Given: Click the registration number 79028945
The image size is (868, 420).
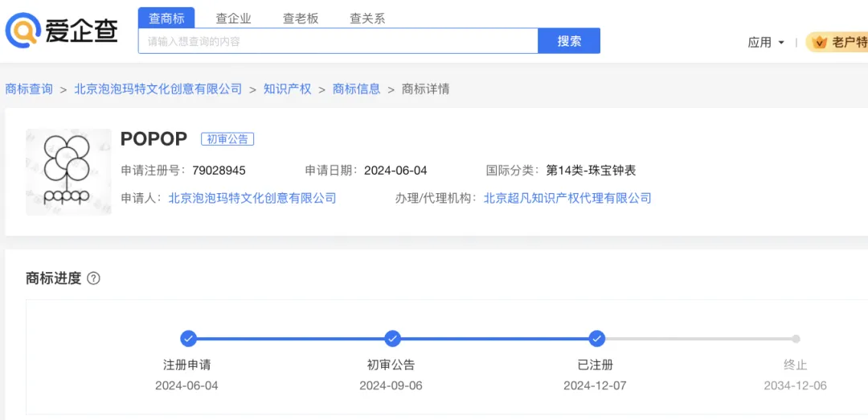Looking at the screenshot, I should [x=219, y=171].
